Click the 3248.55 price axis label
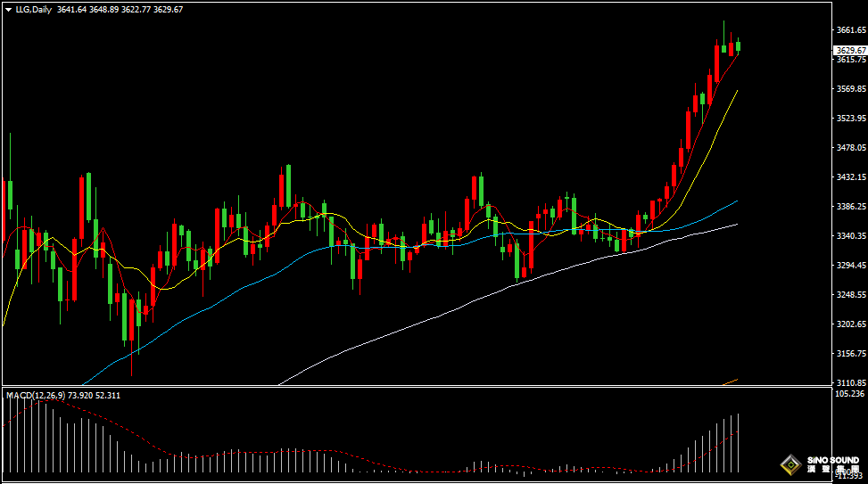Image resolution: width=868 pixels, height=484 pixels. [x=851, y=295]
